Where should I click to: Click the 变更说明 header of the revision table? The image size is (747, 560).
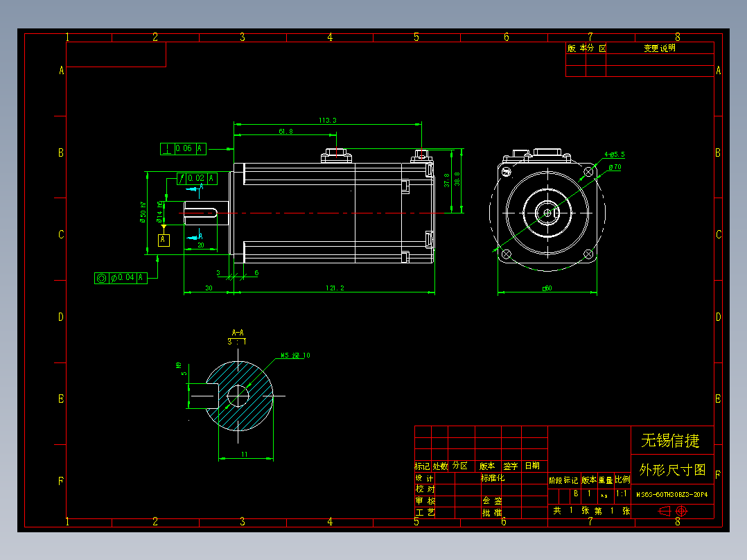coord(660,49)
